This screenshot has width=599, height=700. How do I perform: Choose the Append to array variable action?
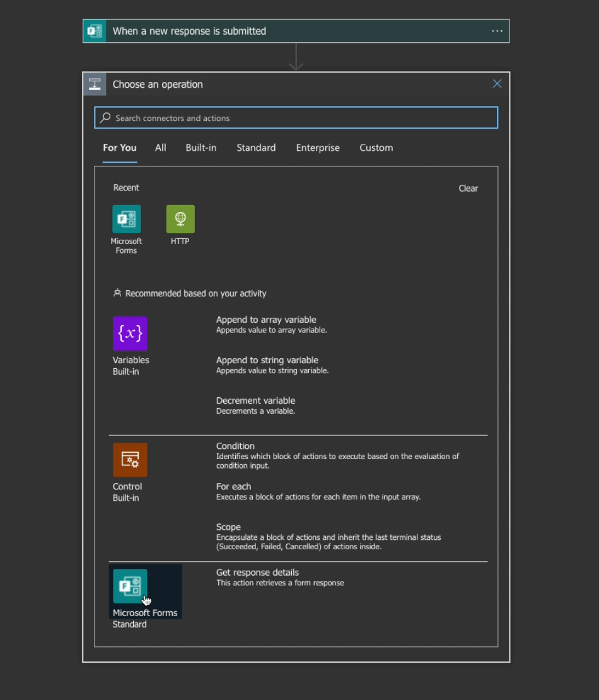pyautogui.click(x=266, y=320)
